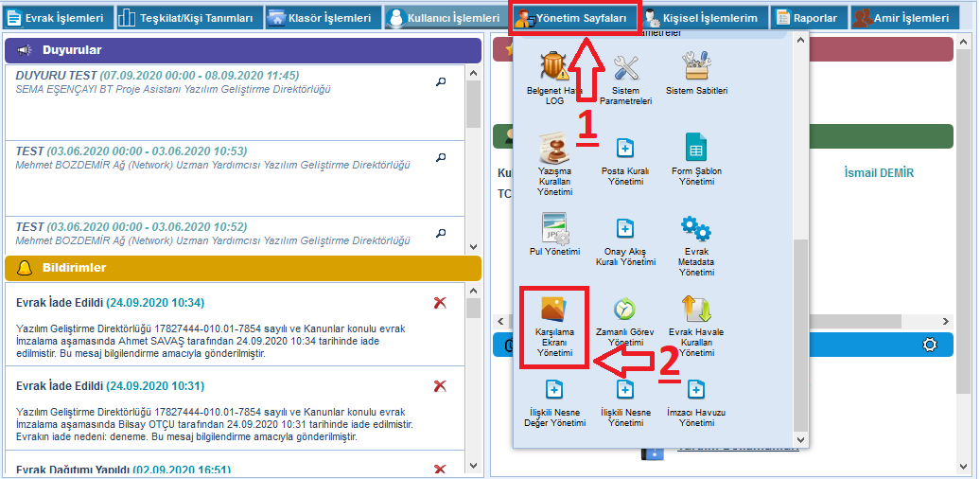Open Sistem Parametreleri tools icon
980x479 pixels.
626,68
